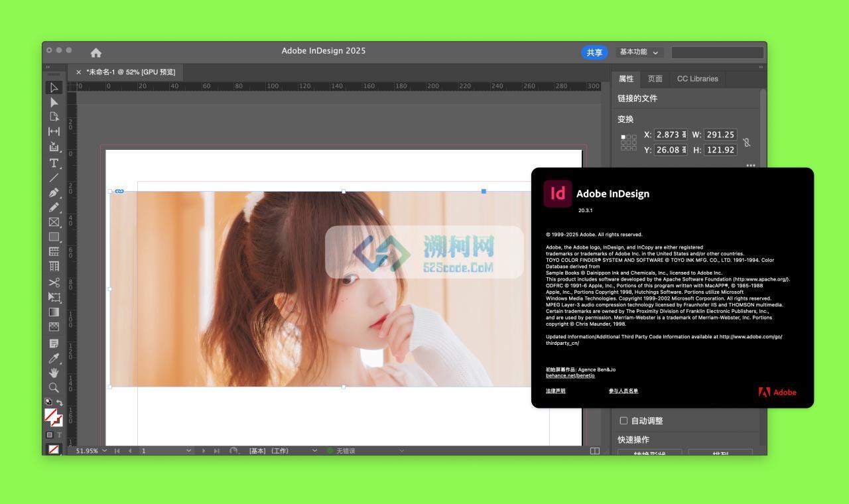The width and height of the screenshot is (849, 504).
Task: Open the 无错误 preflight menu arrow
Action: click(x=401, y=451)
